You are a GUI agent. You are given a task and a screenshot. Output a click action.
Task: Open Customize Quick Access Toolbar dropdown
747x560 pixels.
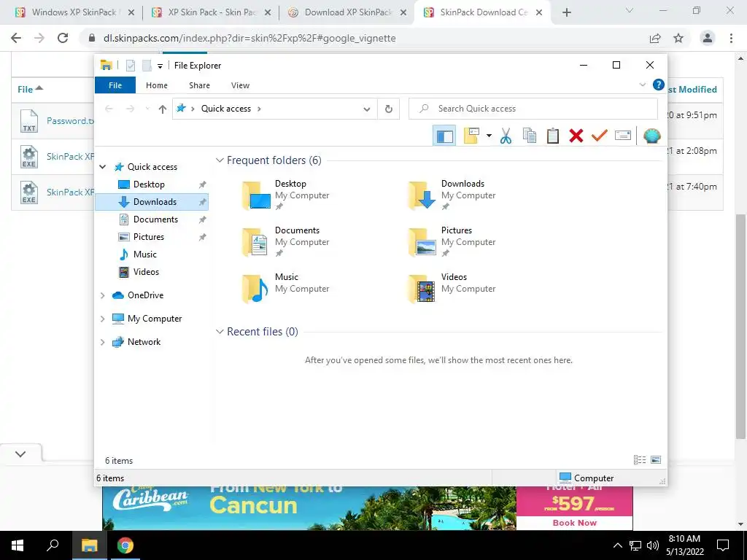(x=160, y=66)
